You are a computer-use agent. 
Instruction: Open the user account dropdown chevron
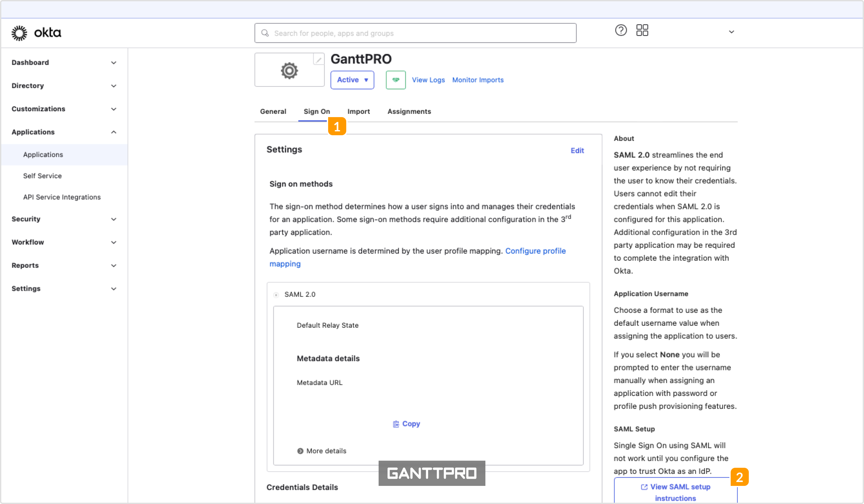pos(731,32)
